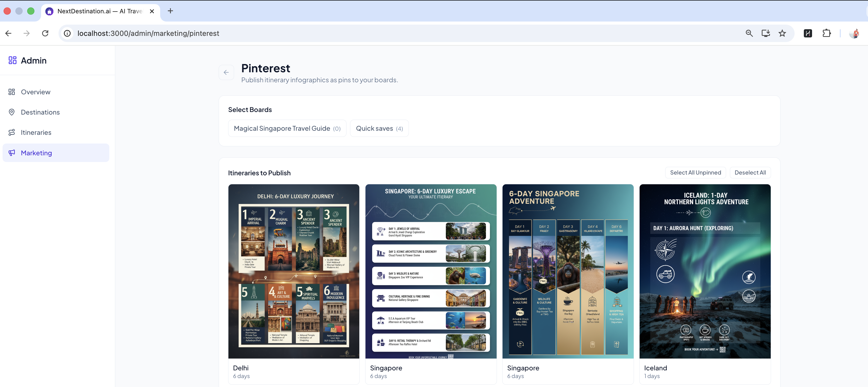Select the Iceland Northern Lights itinerary card

pyautogui.click(x=705, y=271)
